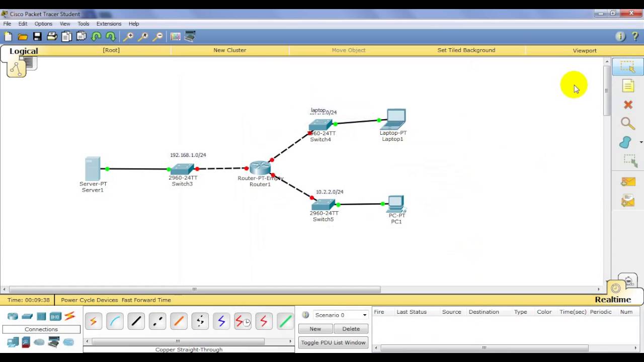Zoom in with the plus magnifier

[129, 36]
